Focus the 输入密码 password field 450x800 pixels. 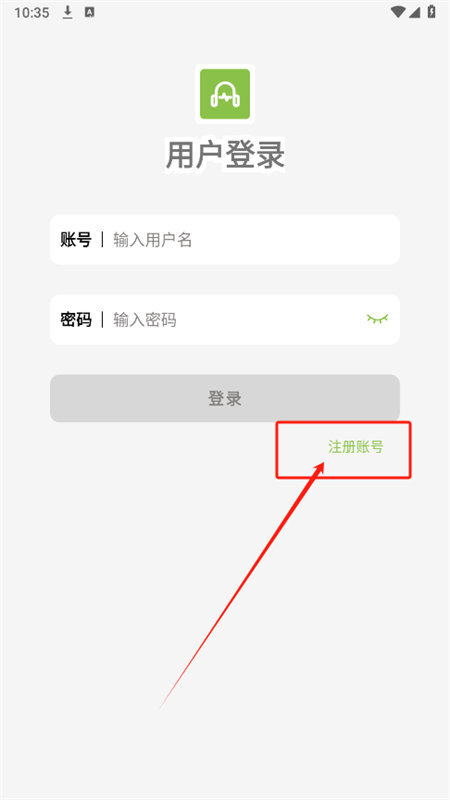[x=235, y=319]
